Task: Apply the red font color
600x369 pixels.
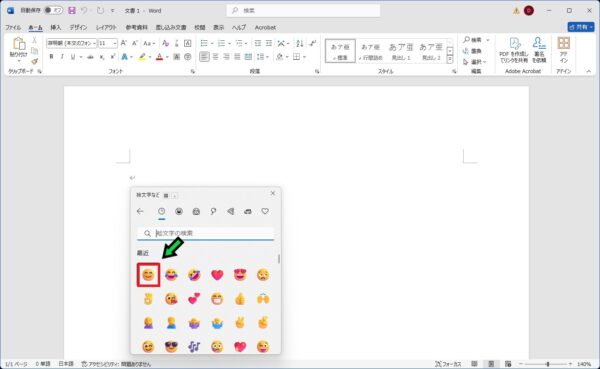Action: tap(160, 57)
